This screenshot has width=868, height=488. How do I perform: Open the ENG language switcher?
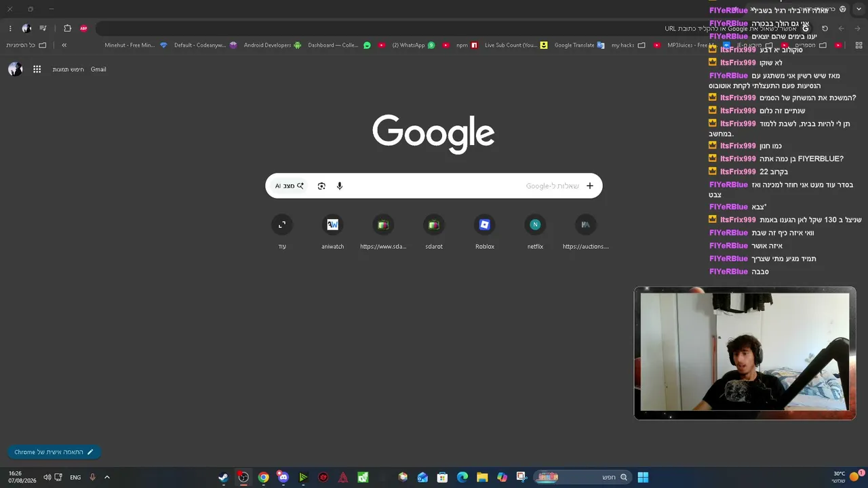(75, 477)
